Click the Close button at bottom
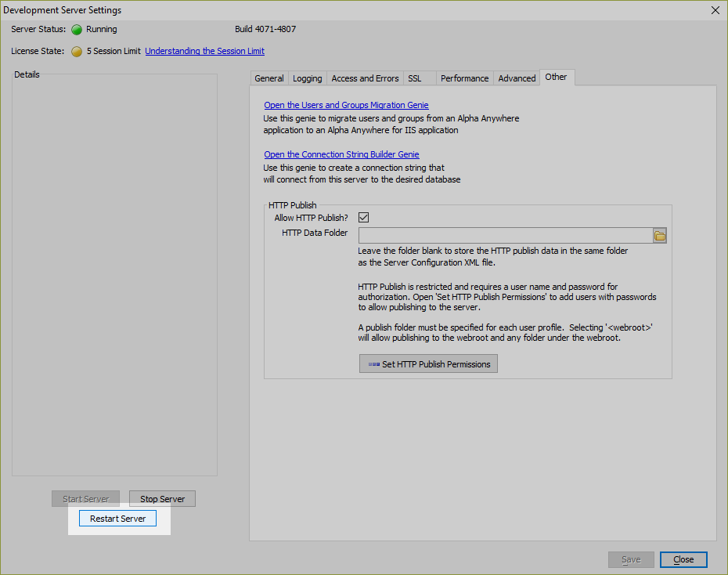This screenshot has height=575, width=728. 683,559
